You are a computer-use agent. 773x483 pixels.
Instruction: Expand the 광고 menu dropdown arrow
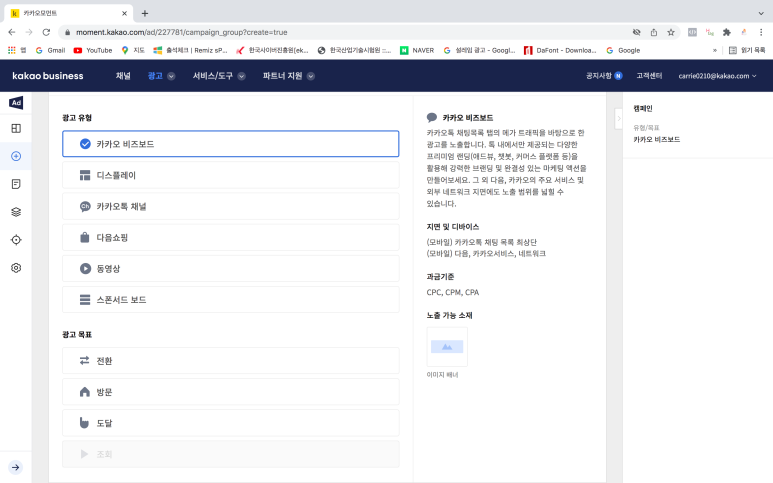tap(171, 76)
